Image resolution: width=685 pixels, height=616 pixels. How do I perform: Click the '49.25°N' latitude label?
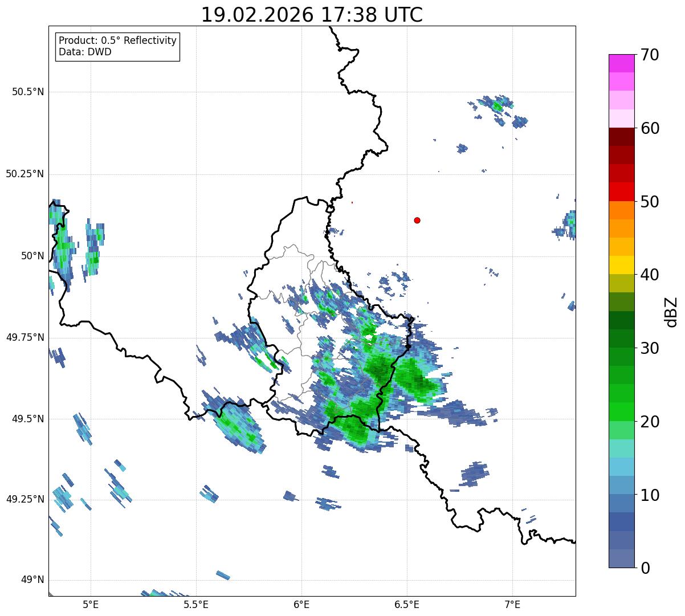point(25,499)
